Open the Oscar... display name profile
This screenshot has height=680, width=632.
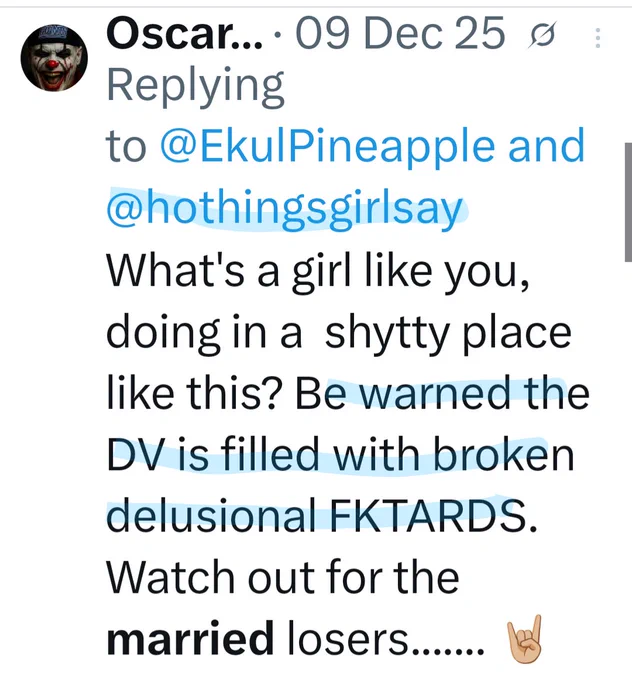click(184, 33)
